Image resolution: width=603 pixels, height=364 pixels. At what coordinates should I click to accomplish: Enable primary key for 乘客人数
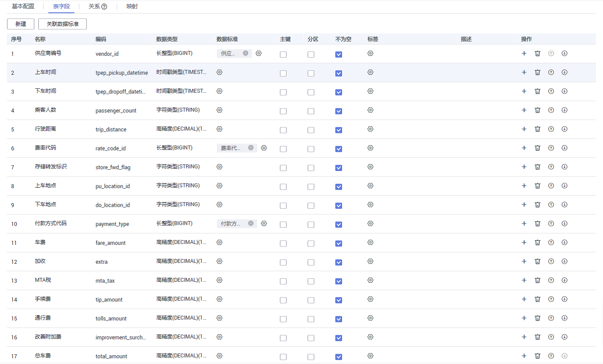(x=283, y=111)
